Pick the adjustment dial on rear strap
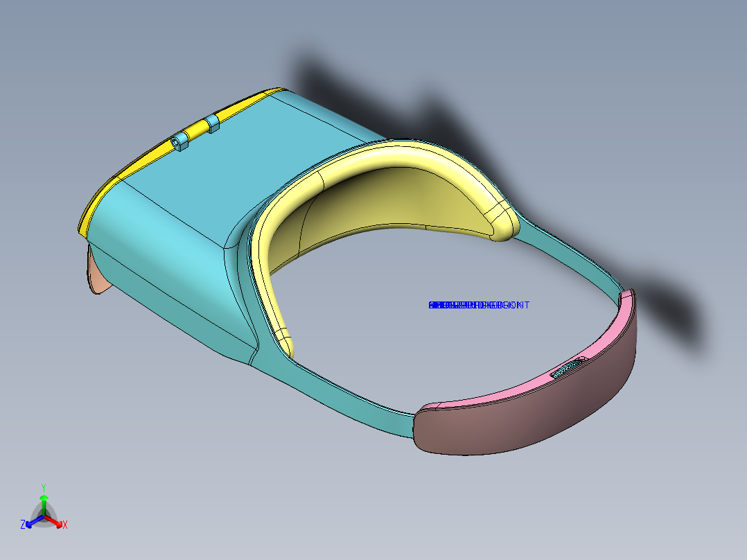 (x=568, y=367)
